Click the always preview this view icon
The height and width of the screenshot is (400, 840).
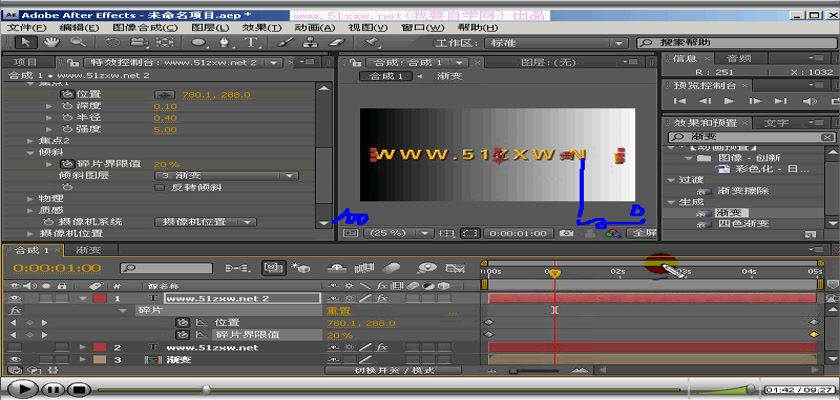(x=349, y=233)
